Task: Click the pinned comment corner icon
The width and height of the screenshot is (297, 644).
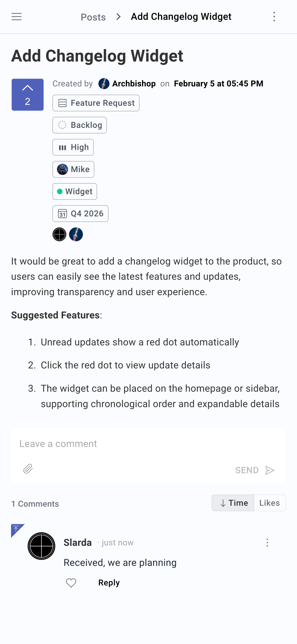Action: (16, 529)
